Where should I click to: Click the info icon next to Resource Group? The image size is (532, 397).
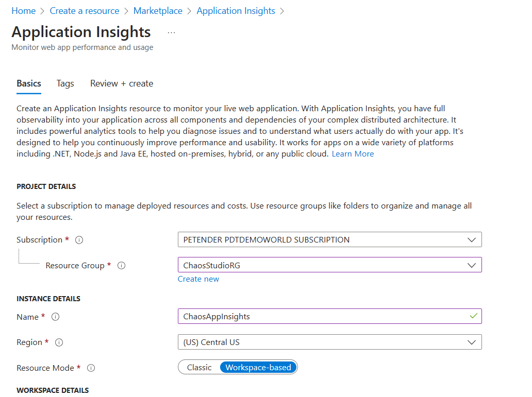[121, 265]
